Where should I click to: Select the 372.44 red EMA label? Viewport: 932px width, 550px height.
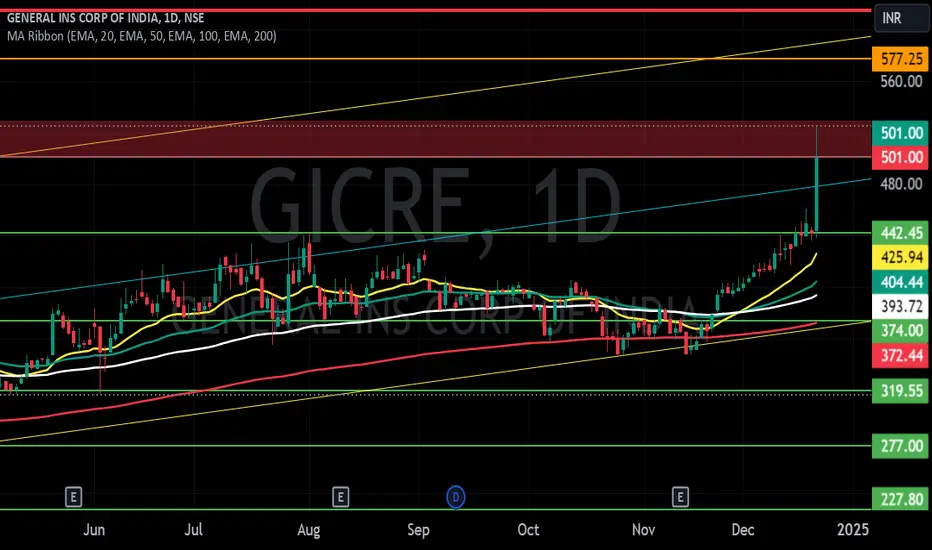coord(900,355)
